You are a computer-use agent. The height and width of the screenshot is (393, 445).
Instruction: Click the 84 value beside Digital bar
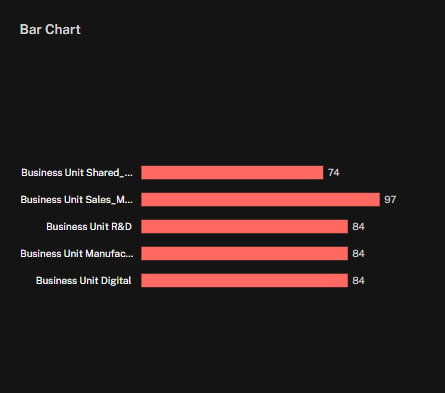pyautogui.click(x=358, y=281)
